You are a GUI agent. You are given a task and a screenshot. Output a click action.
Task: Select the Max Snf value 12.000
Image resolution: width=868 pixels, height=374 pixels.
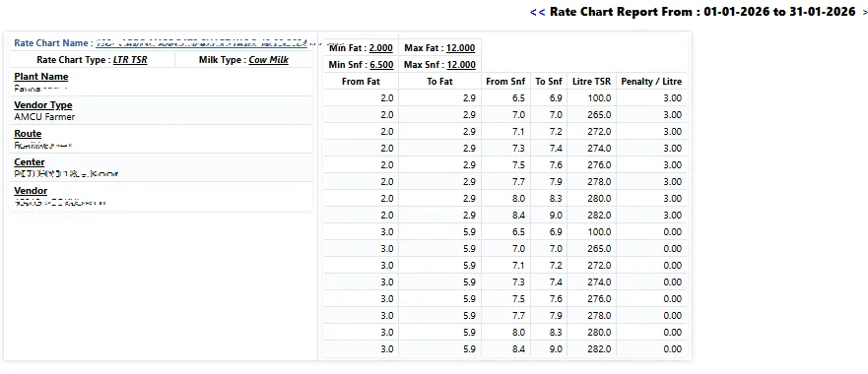461,65
